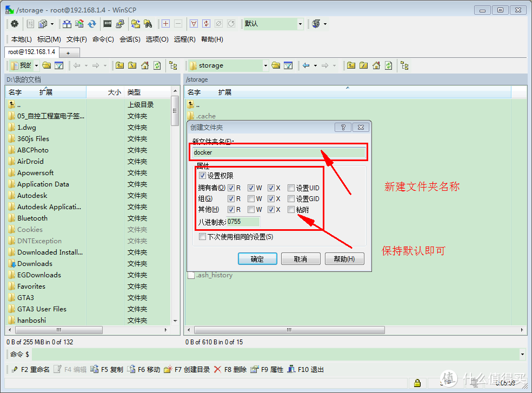Enable the 设置GID checkbox
The image size is (532, 393).
pyautogui.click(x=291, y=198)
